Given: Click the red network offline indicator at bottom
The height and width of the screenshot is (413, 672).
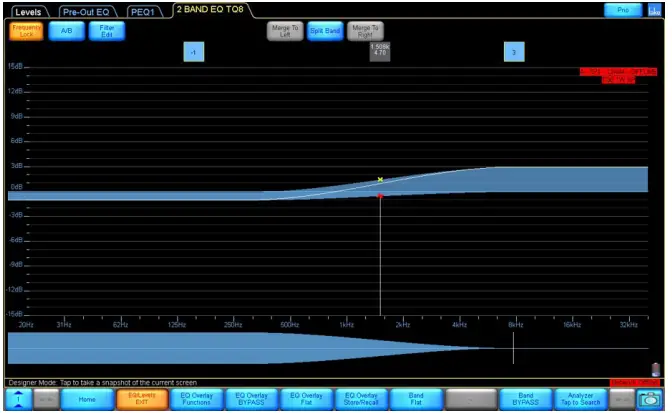Looking at the screenshot, I should 635,382.
